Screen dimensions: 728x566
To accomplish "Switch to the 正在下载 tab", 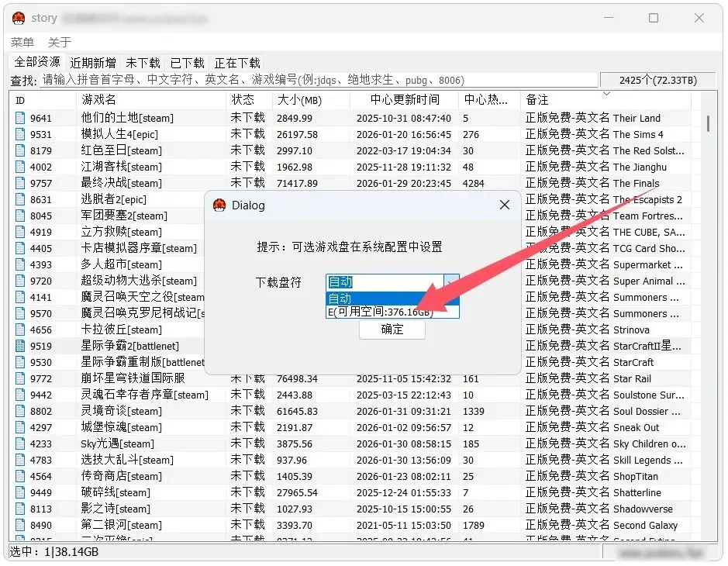I will [237, 63].
